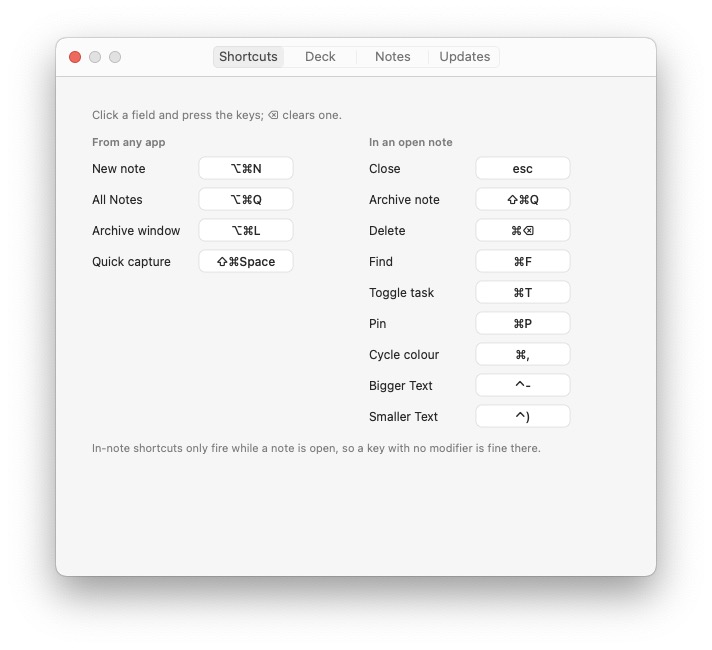
Task: Select the Delete shortcut field
Action: 523,230
